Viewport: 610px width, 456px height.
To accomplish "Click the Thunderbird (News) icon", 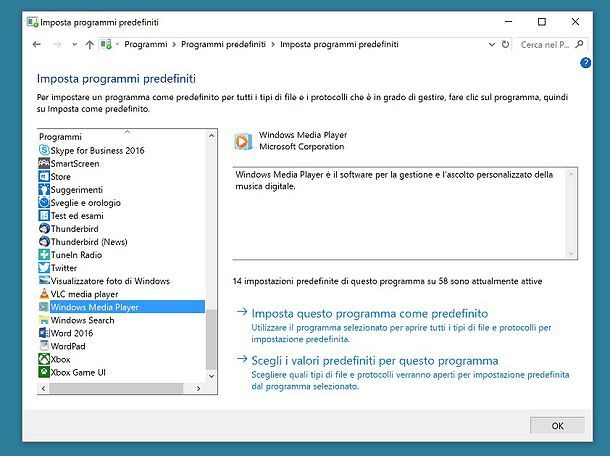I will coord(44,242).
